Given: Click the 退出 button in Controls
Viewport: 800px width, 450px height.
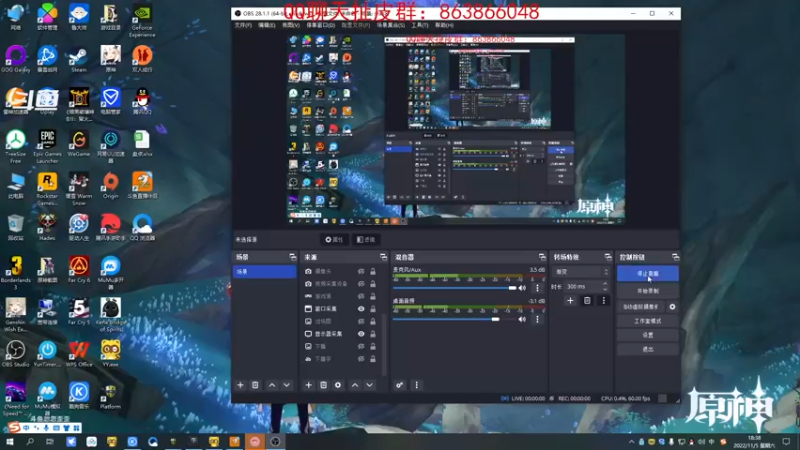Looking at the screenshot, I should point(647,349).
